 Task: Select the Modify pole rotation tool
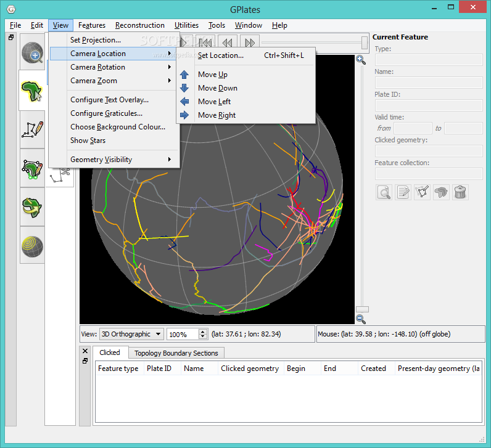click(32, 208)
